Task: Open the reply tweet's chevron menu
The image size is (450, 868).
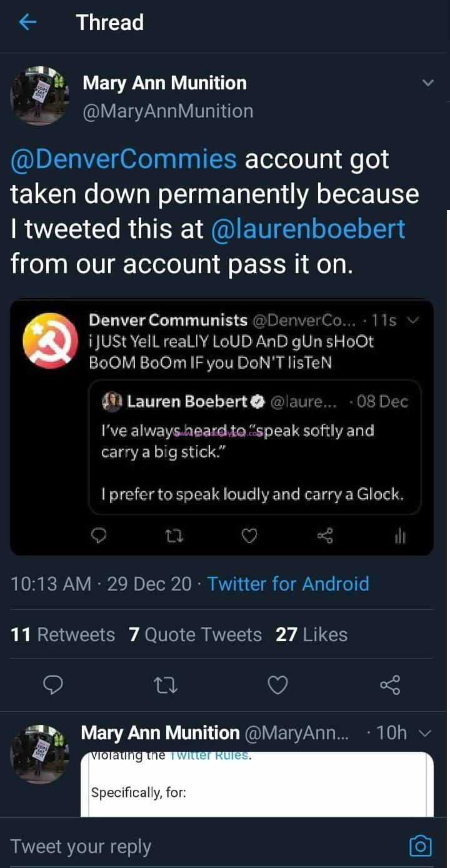Action: (424, 732)
